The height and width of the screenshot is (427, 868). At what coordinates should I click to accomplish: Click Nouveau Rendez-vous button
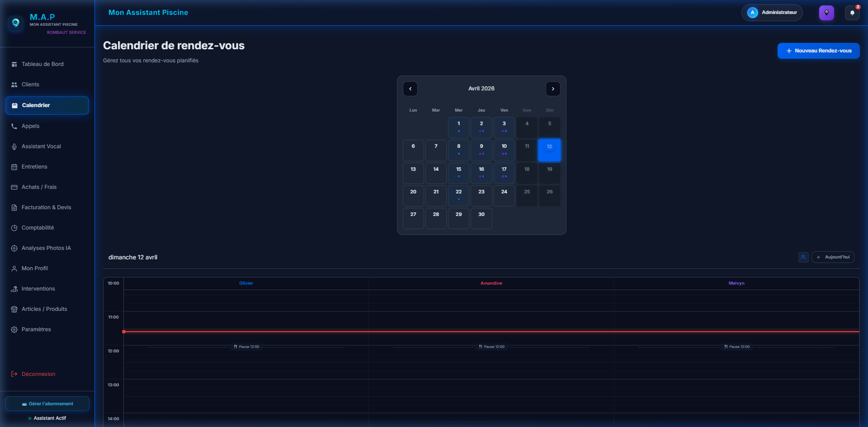coord(818,51)
